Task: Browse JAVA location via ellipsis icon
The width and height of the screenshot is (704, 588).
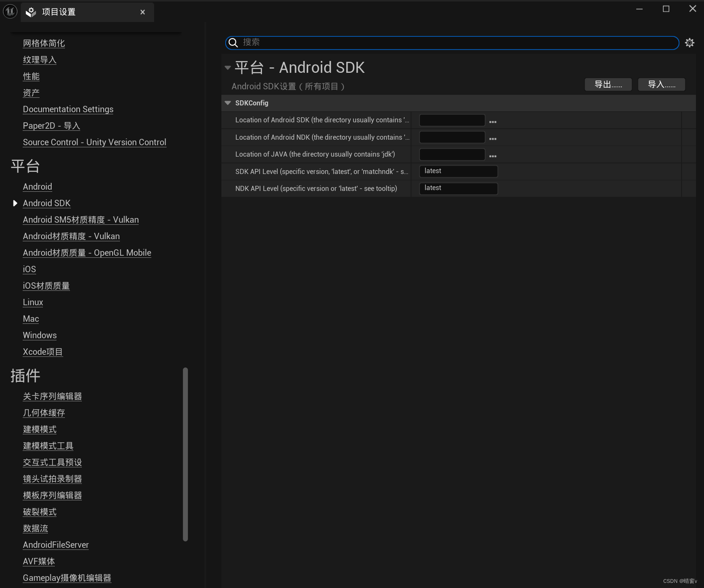Action: [492, 156]
